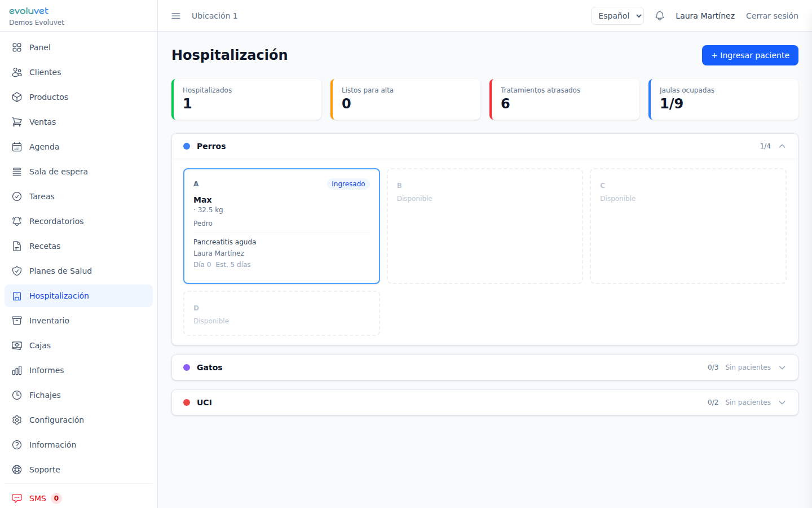Click the Ingresar paciente button
This screenshot has width=812, height=508.
pos(749,55)
